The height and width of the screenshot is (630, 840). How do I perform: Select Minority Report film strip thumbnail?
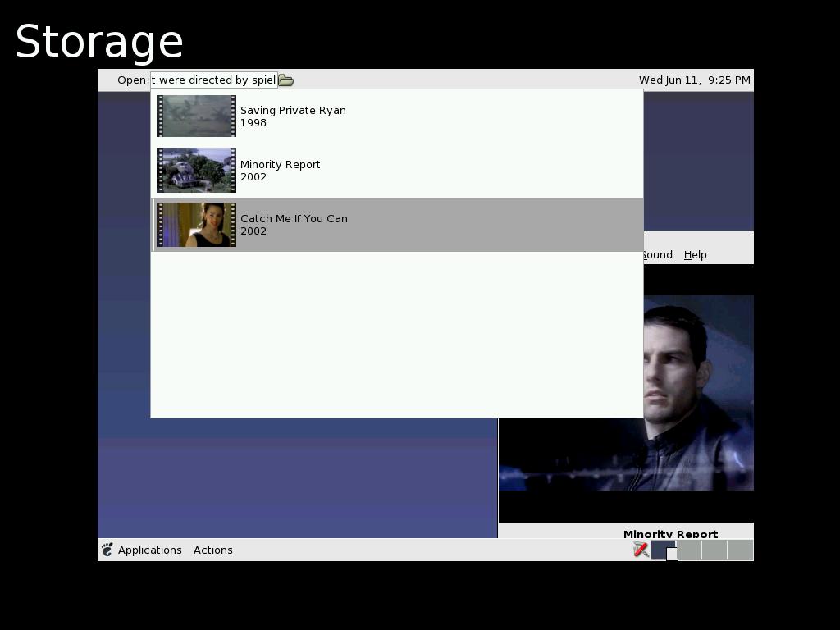pyautogui.click(x=197, y=170)
